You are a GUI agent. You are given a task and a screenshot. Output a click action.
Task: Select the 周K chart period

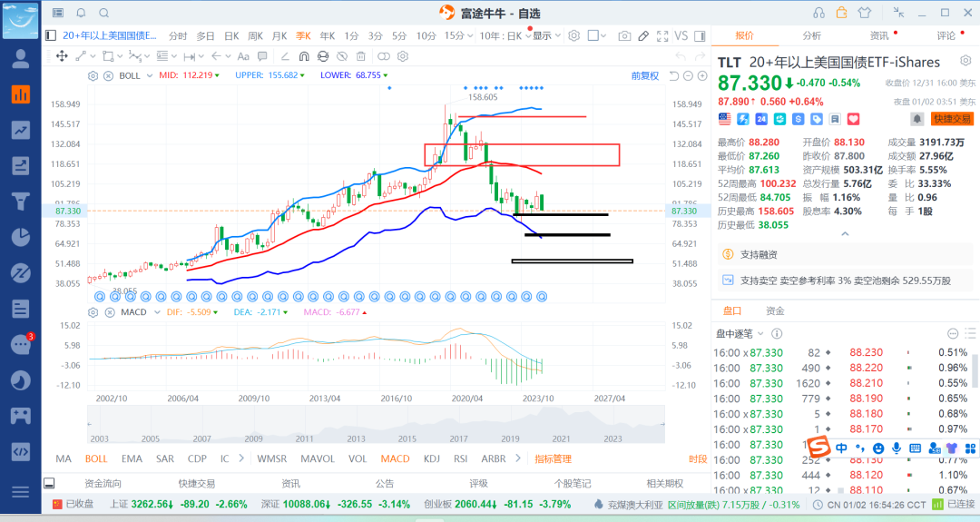tap(255, 36)
